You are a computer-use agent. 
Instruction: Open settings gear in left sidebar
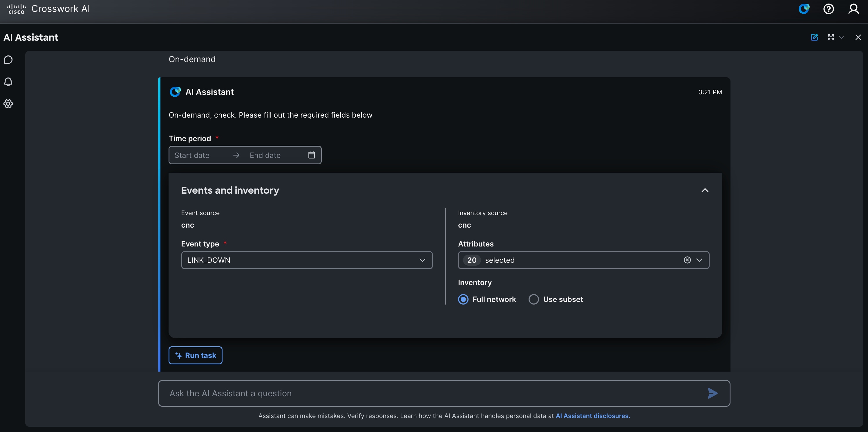8,104
